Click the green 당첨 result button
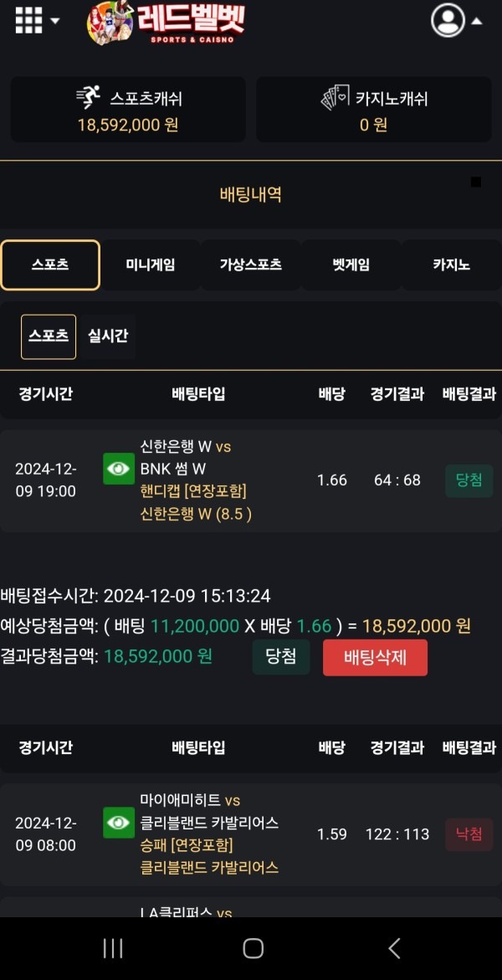Image resolution: width=502 pixels, height=980 pixels. pyautogui.click(x=281, y=658)
